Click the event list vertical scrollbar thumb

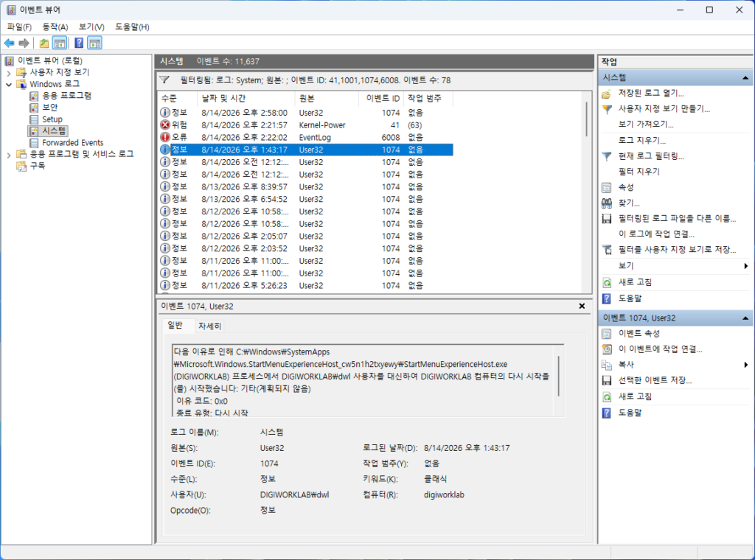click(586, 119)
